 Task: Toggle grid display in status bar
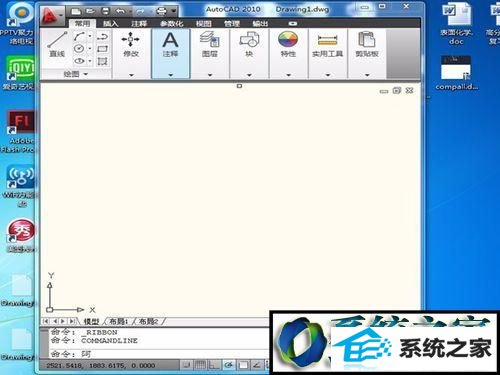click(x=200, y=365)
